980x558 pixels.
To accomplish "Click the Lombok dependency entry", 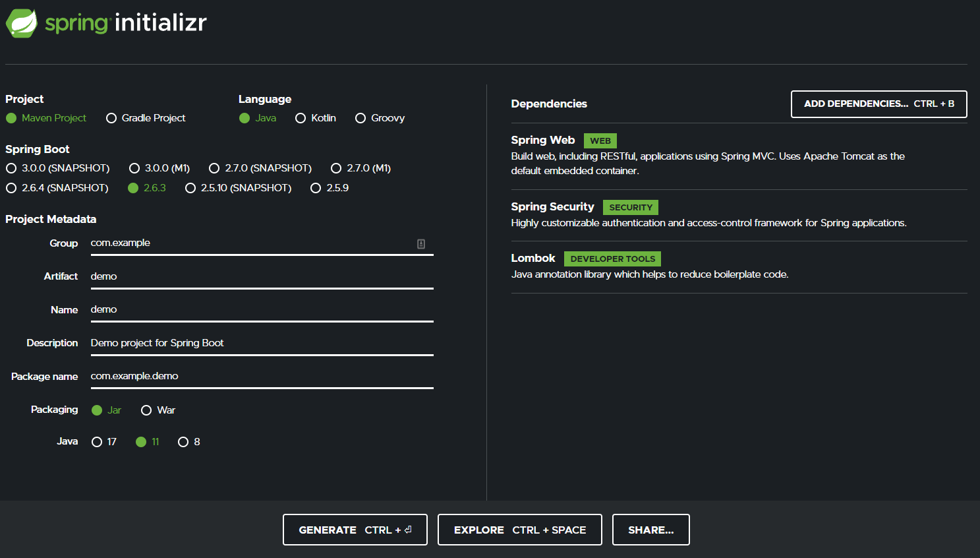I will tap(739, 266).
